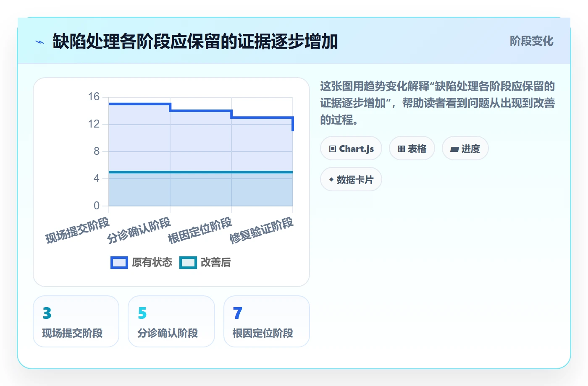
Task: Open the 根因定位阶段 stat card showing 7
Action: click(x=267, y=321)
